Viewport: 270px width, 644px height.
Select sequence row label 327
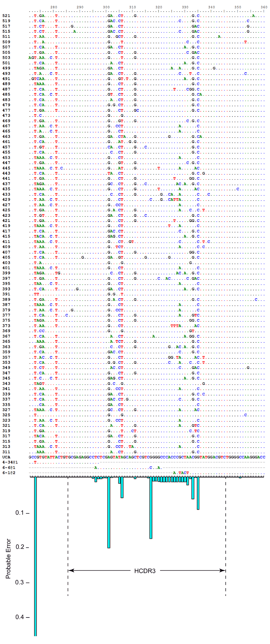(6, 410)
